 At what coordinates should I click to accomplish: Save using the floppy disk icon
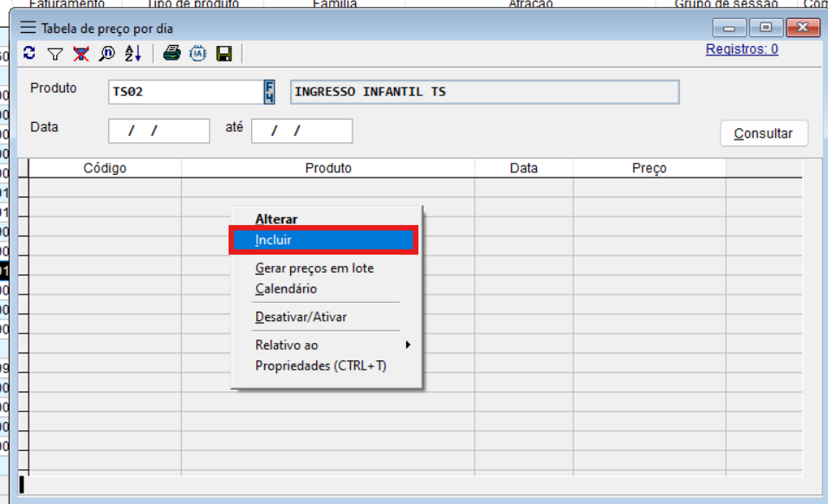[224, 54]
